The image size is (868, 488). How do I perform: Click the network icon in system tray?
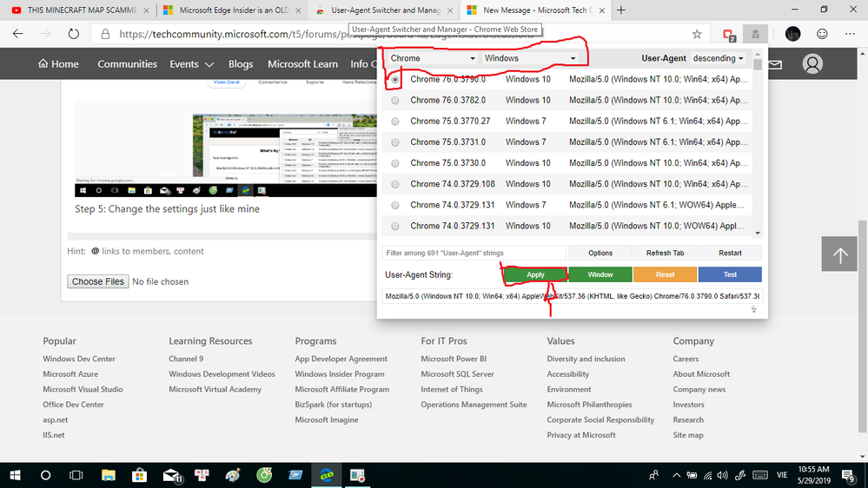707,475
